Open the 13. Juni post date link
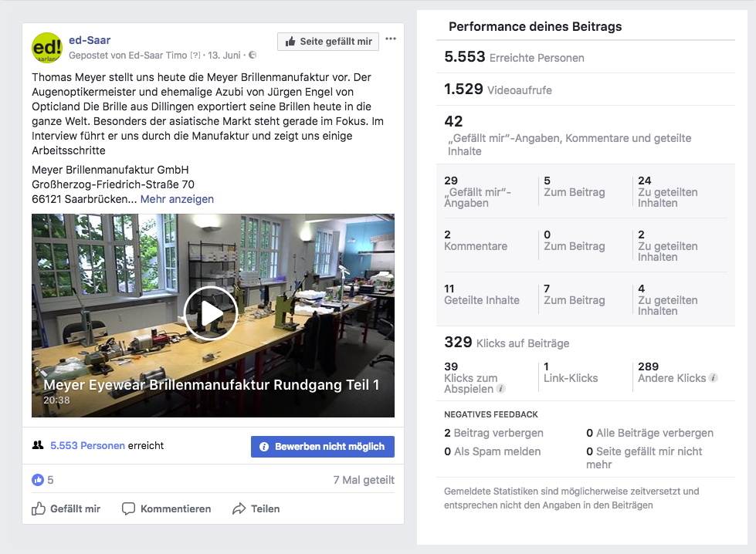Viewport: 756px width, 554px height. pyautogui.click(x=224, y=56)
